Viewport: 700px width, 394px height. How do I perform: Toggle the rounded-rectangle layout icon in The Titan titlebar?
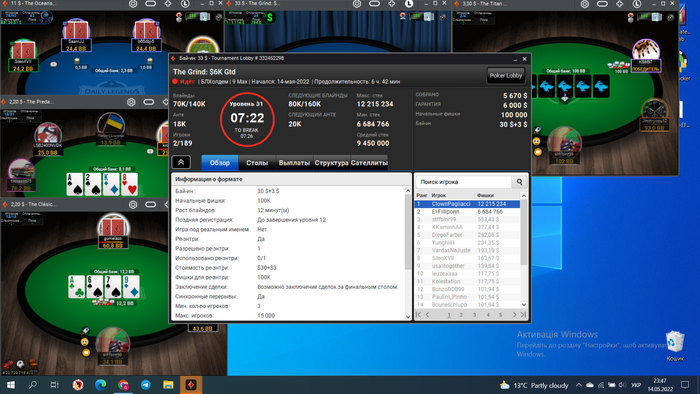point(602,4)
